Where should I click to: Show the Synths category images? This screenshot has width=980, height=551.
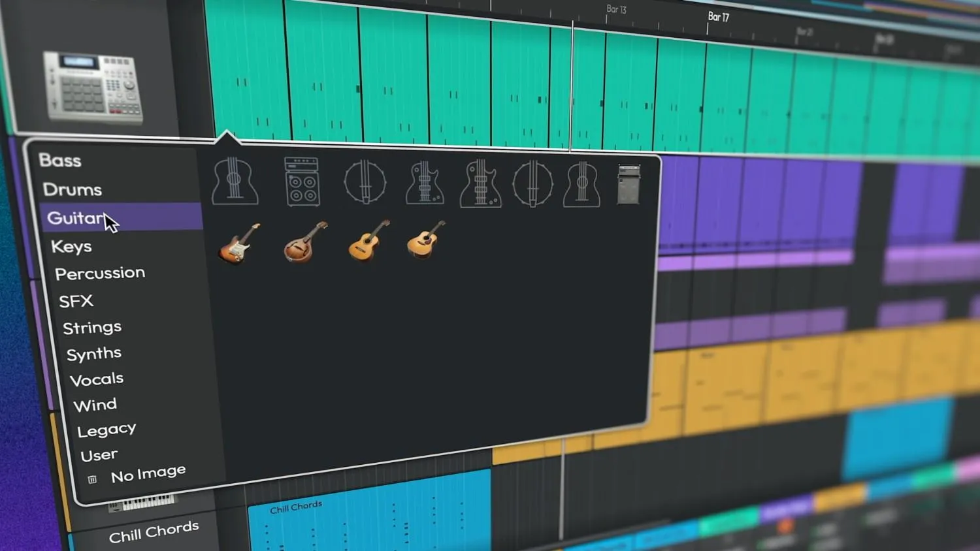click(94, 353)
